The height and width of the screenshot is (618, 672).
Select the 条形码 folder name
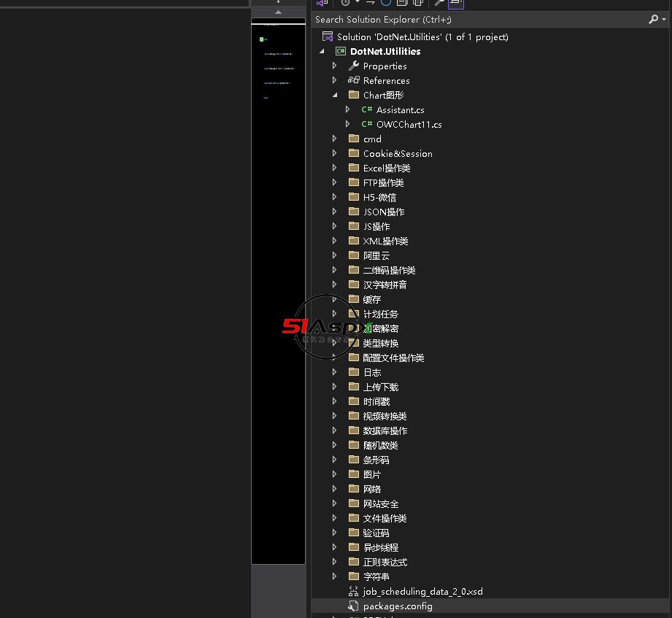click(376, 460)
